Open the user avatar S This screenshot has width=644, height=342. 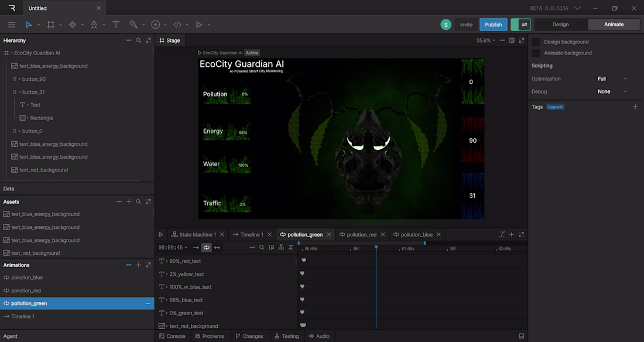point(446,25)
